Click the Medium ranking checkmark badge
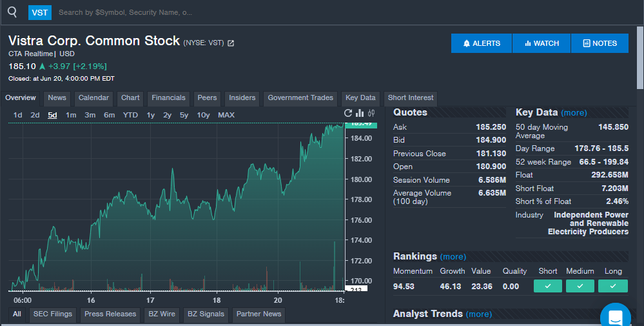 pyautogui.click(x=580, y=286)
